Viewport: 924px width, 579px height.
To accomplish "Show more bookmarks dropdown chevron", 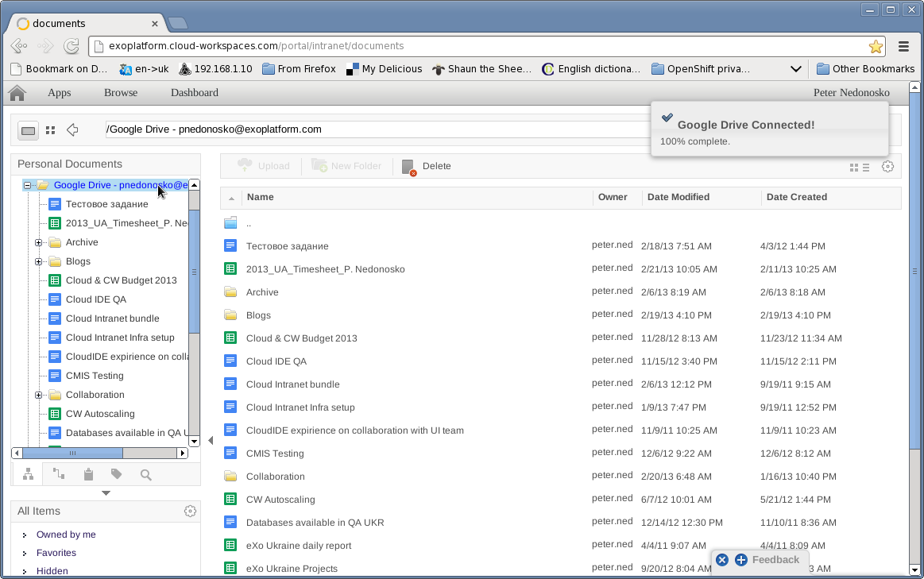I will tap(795, 69).
